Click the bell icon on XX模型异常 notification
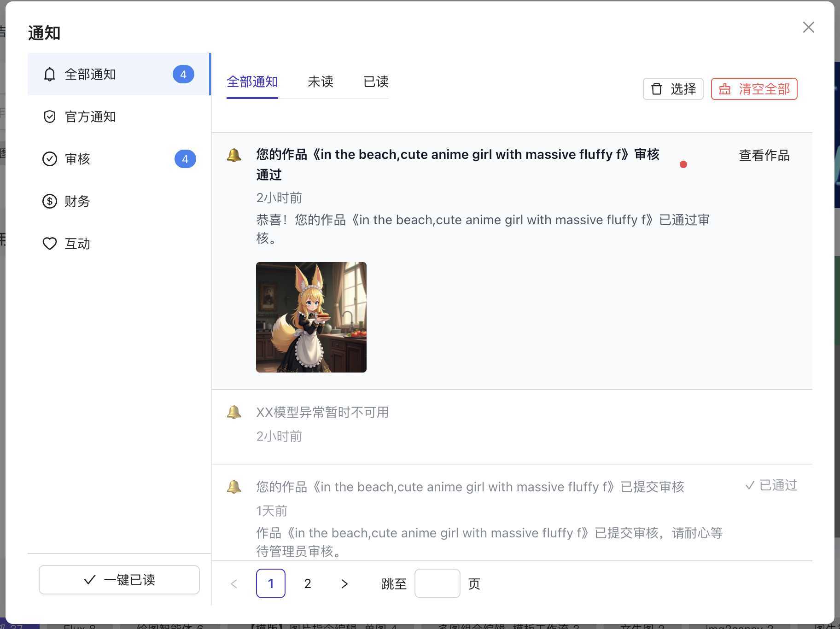840x629 pixels. coord(234,412)
